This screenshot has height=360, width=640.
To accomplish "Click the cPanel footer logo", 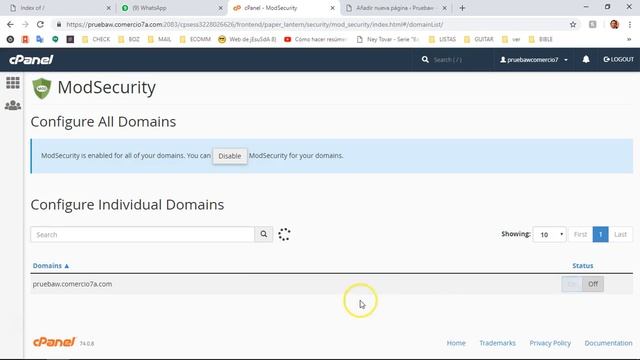I will pyautogui.click(x=54, y=342).
